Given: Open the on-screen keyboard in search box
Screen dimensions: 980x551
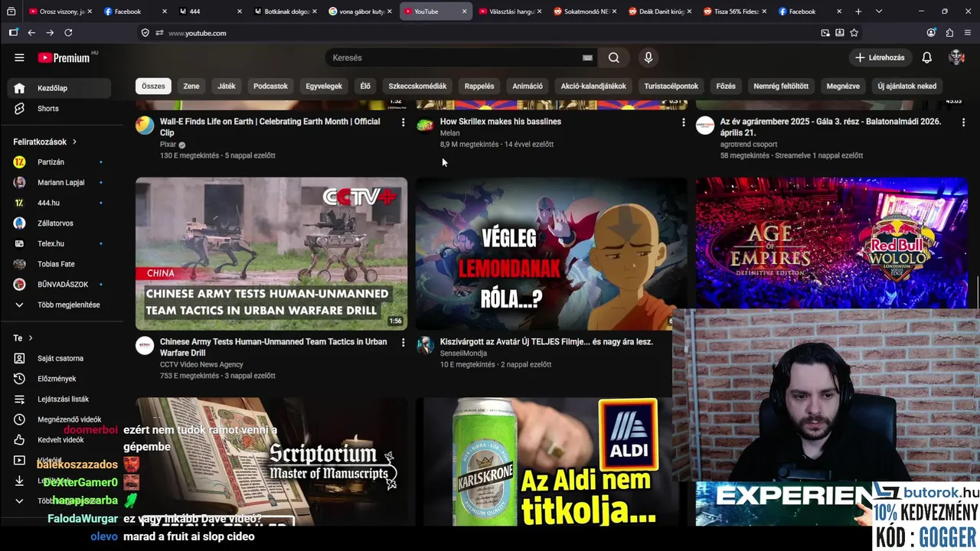Looking at the screenshot, I should [587, 57].
